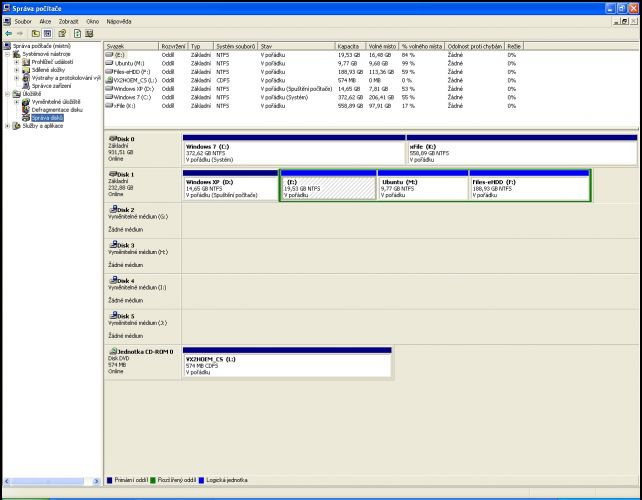Click the Defragmentace disku icon
Screen dimensions: 642x500
point(26,110)
